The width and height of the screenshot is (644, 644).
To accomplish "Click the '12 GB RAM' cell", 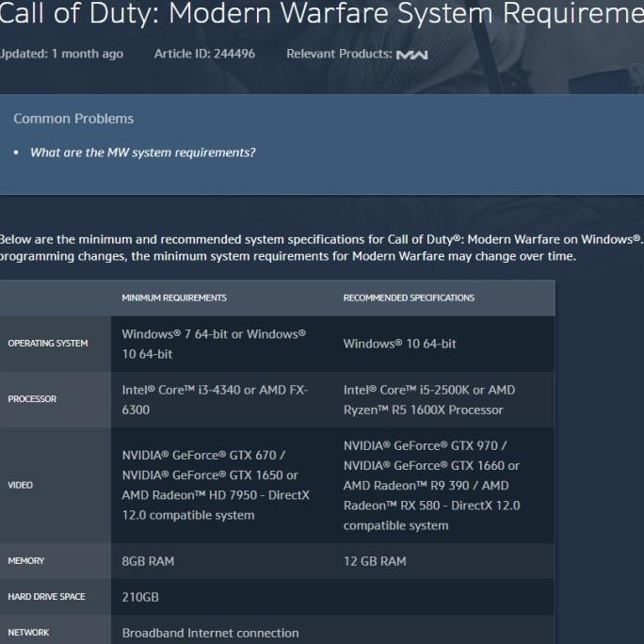I will point(443,561).
